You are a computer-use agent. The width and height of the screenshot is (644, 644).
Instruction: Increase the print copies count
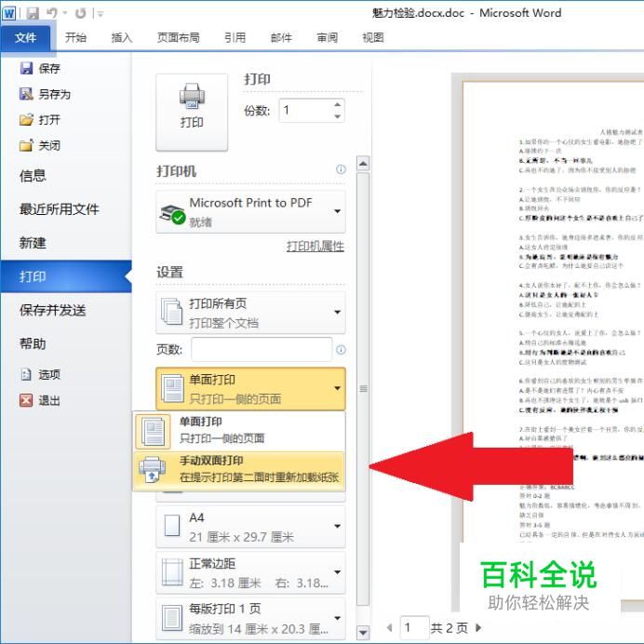[x=338, y=104]
